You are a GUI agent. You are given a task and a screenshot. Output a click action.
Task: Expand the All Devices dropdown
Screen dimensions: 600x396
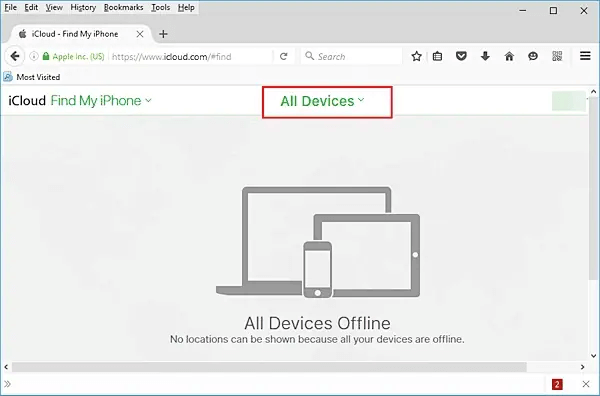tap(323, 101)
